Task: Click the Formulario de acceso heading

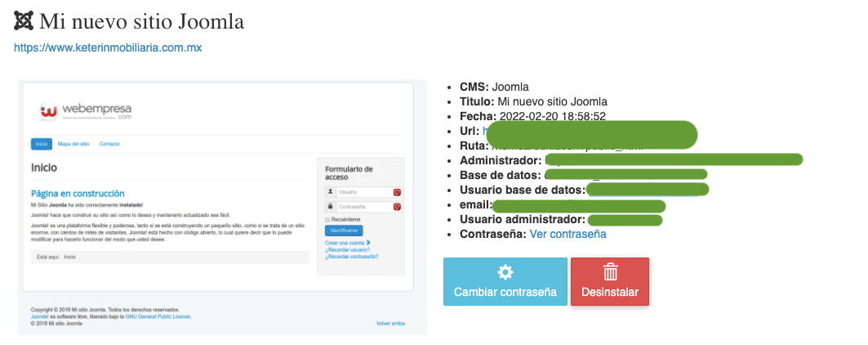Action: pos(349,173)
